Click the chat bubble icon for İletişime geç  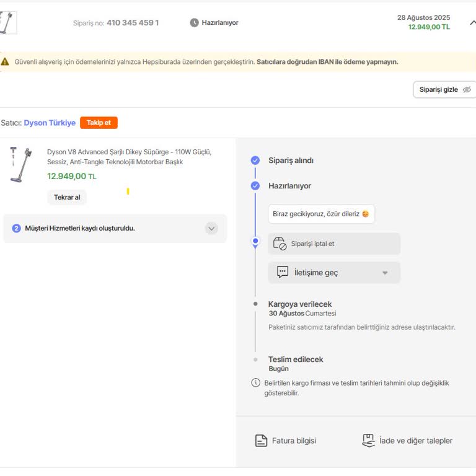[x=283, y=272]
